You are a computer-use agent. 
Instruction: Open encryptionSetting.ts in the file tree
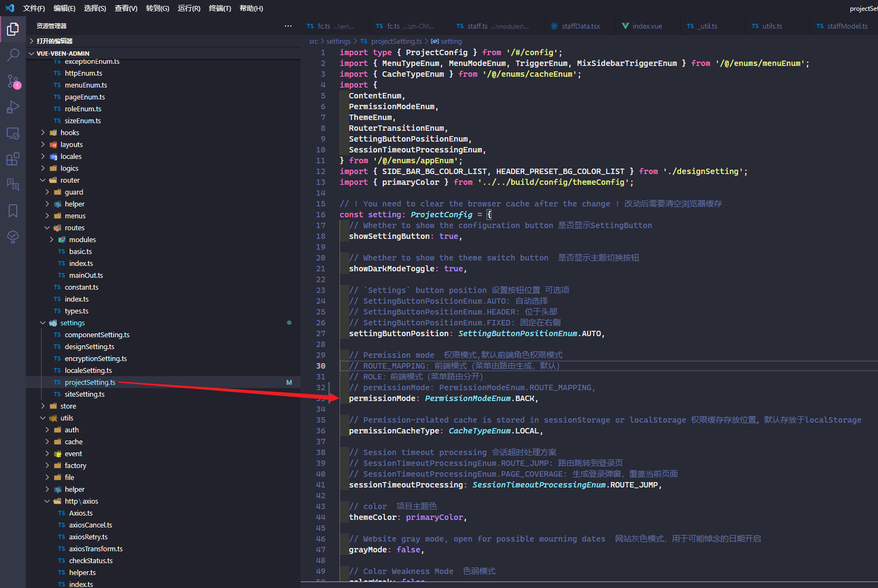tap(163, 358)
